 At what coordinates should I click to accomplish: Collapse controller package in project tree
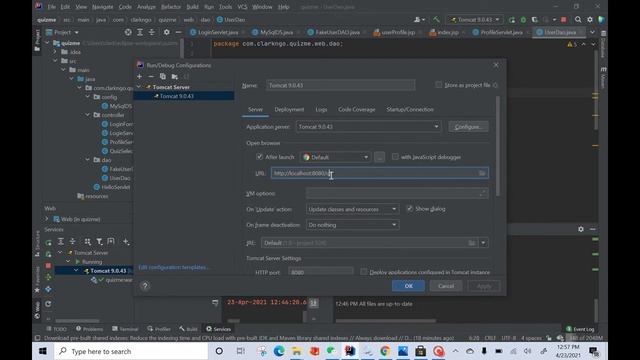point(88,115)
